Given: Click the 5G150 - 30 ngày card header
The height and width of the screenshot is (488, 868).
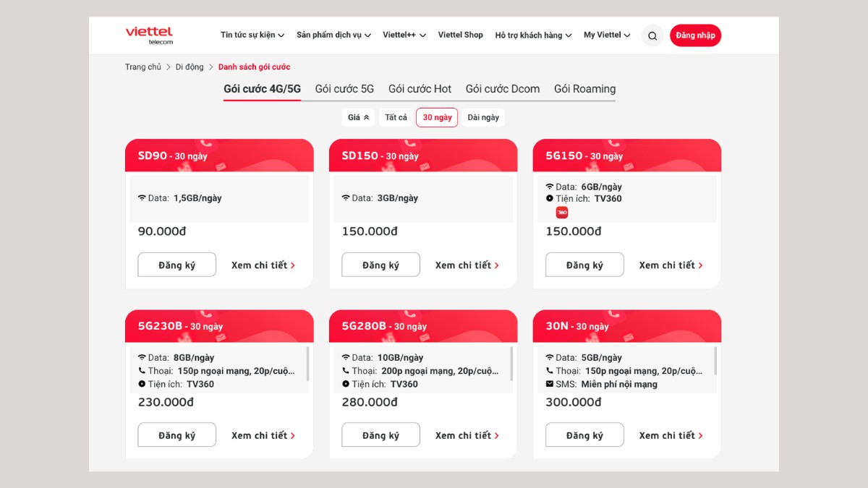Looking at the screenshot, I should coord(627,155).
